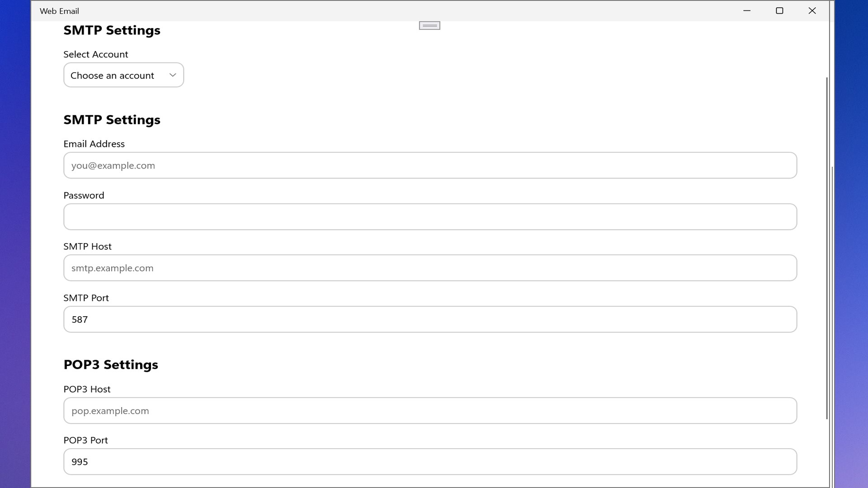Open the Choose an account dropdown
Viewport: 868px width, 488px height.
click(123, 75)
